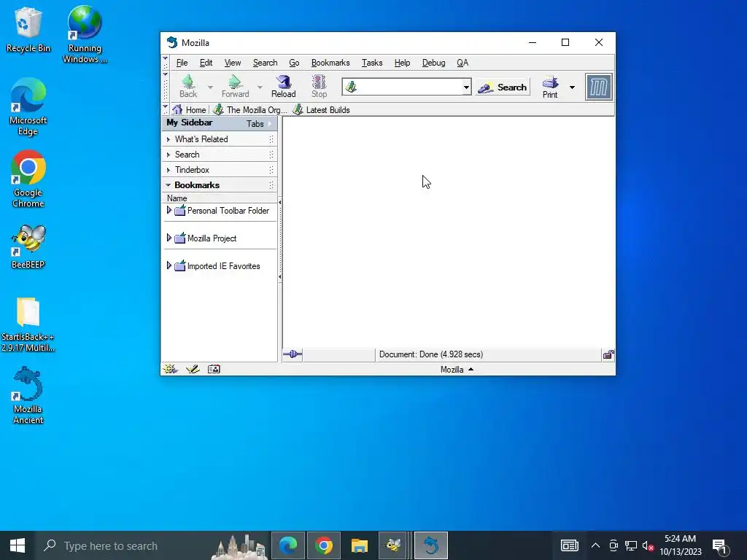The width and height of the screenshot is (747, 560).
Task: Open Address Book icon in component bar
Action: click(x=214, y=369)
